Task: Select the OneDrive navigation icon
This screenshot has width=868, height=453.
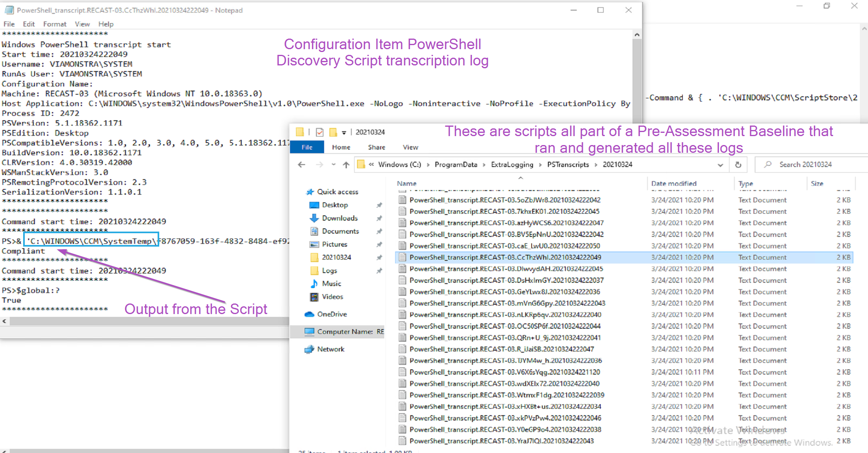Action: tap(310, 314)
